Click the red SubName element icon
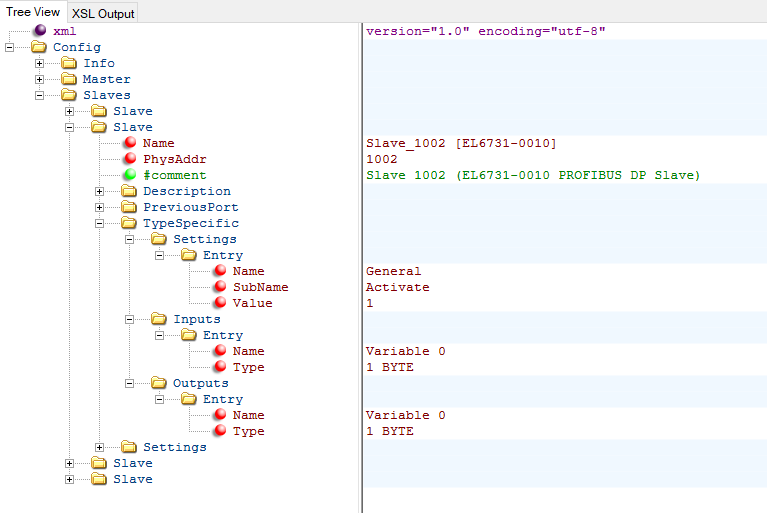The image size is (767, 513). (219, 287)
